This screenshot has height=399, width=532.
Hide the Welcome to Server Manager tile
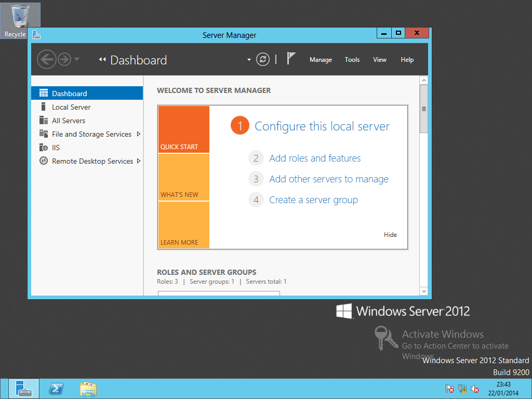pyautogui.click(x=390, y=234)
